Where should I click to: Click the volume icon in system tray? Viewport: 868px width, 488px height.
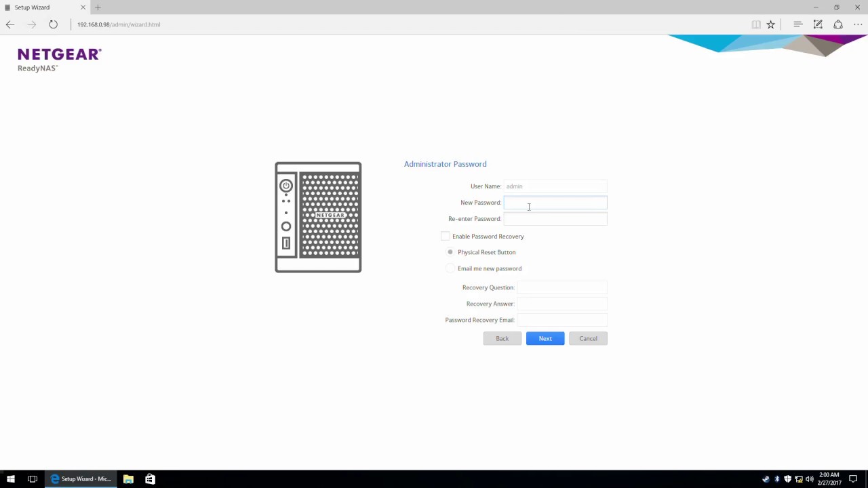coord(810,479)
